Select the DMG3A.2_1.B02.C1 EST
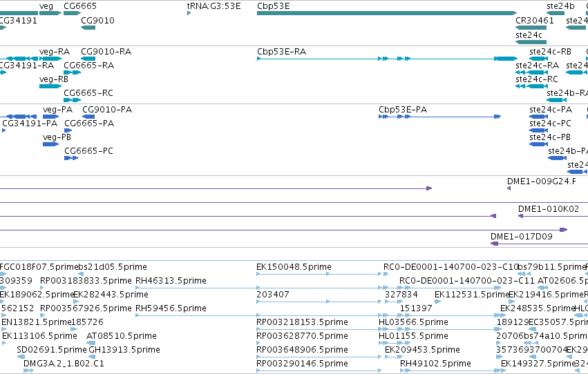Image resolution: width=588 pixels, height=374 pixels. [28, 371]
